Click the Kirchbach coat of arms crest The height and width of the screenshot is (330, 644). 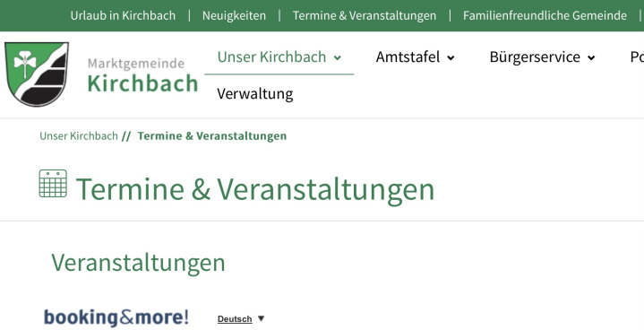[37, 74]
